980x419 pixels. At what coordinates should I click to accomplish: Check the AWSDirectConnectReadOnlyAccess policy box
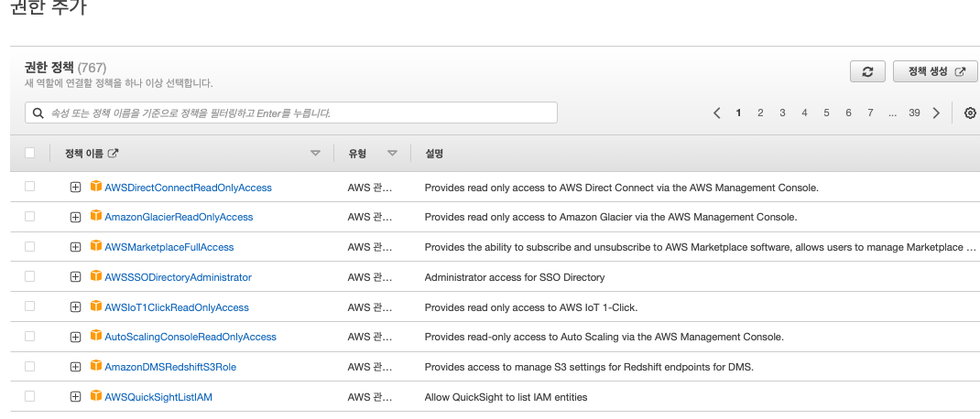30,186
